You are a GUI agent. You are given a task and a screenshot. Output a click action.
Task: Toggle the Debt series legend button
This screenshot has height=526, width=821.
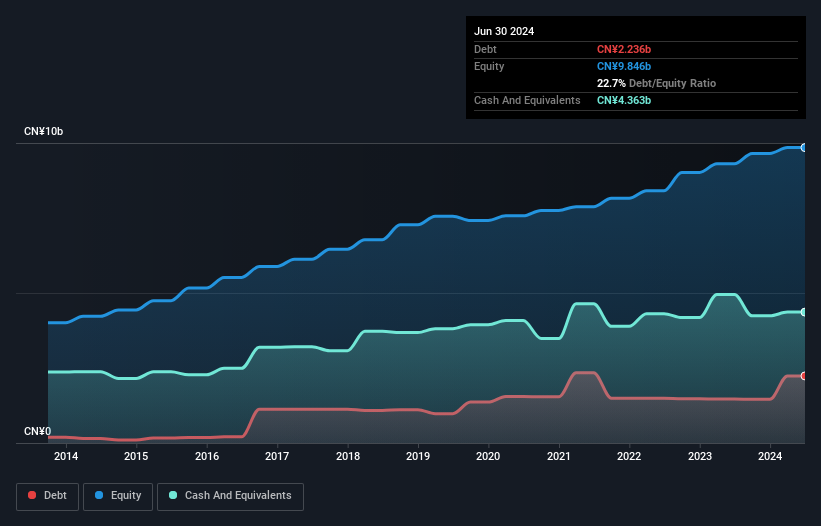point(48,496)
